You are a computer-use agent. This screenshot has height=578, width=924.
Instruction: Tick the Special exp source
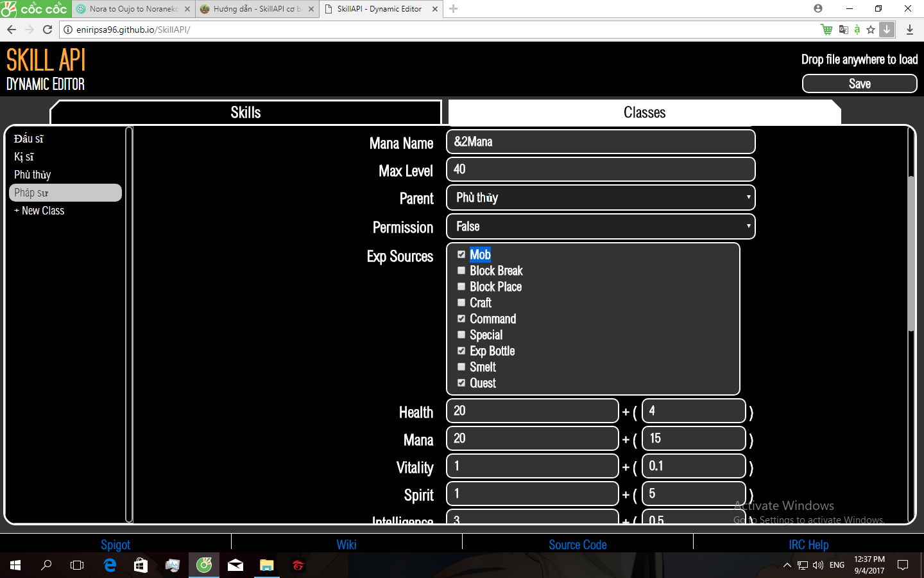pyautogui.click(x=461, y=335)
